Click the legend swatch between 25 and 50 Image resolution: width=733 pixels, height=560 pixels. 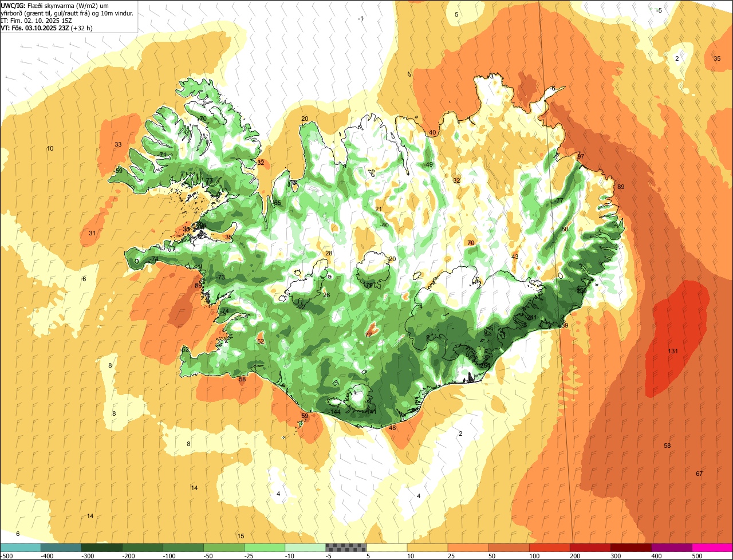point(468,547)
